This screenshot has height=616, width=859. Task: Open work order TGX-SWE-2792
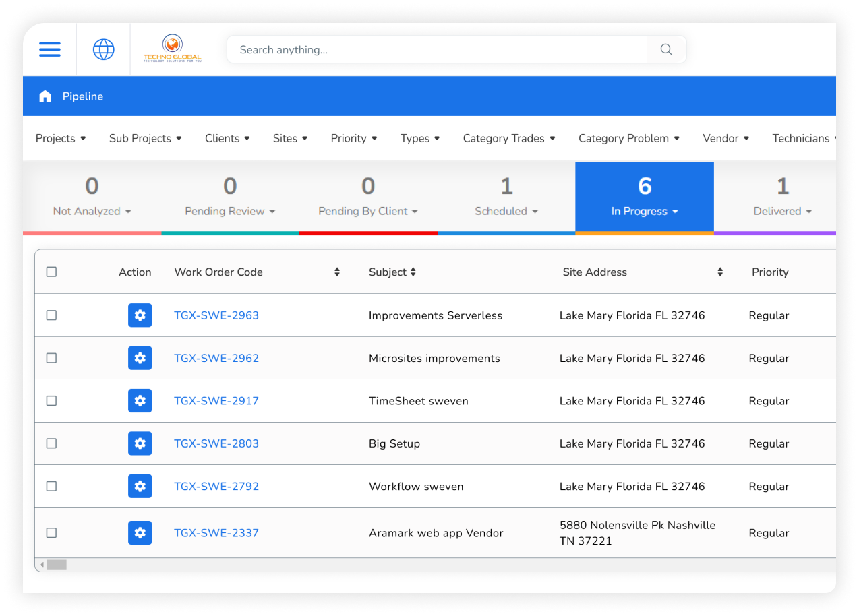pos(216,486)
